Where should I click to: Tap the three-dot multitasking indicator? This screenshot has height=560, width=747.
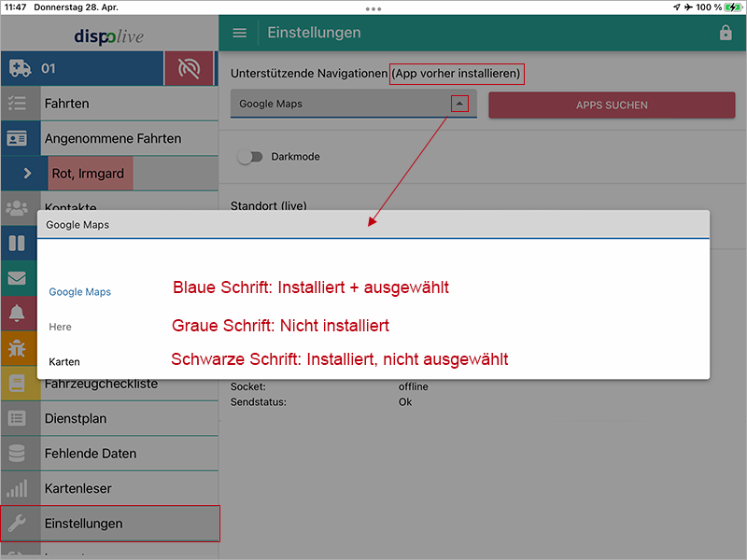pyautogui.click(x=373, y=9)
